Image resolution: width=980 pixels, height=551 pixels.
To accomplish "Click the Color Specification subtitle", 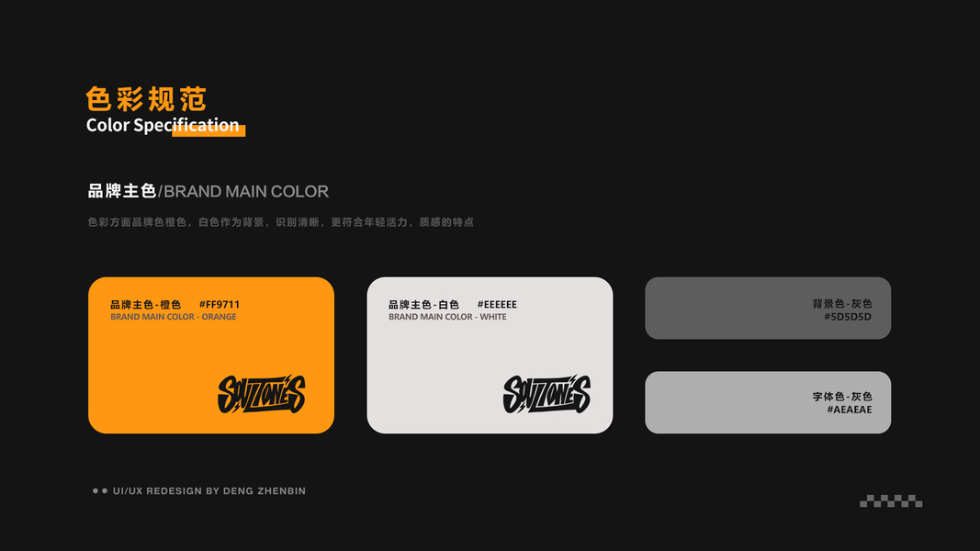I will click(163, 125).
